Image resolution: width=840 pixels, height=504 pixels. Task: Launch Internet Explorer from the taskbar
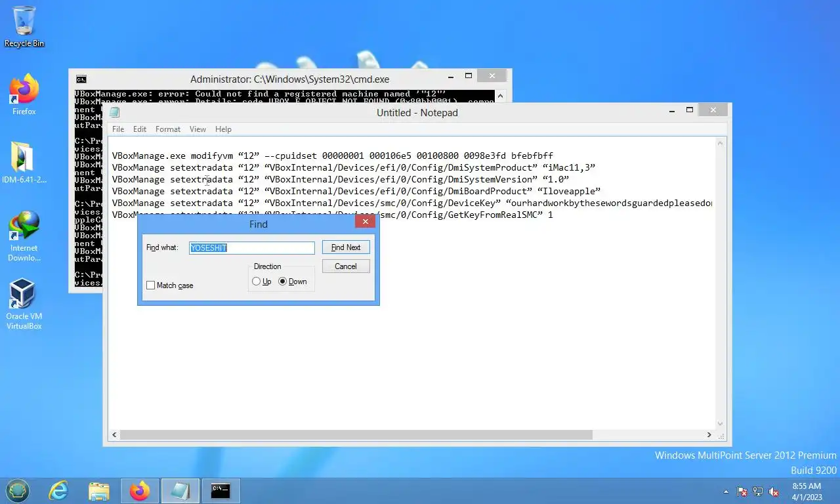[x=58, y=490]
